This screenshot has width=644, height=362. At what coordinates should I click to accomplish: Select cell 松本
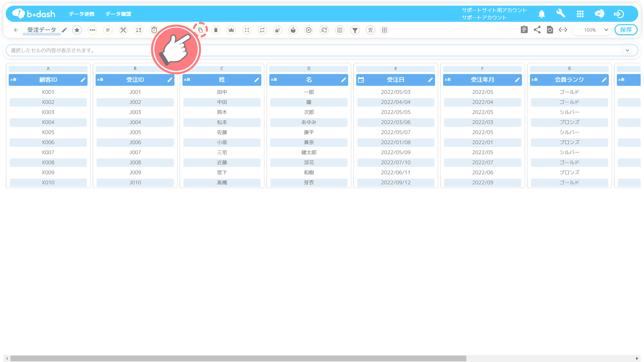pos(222,122)
